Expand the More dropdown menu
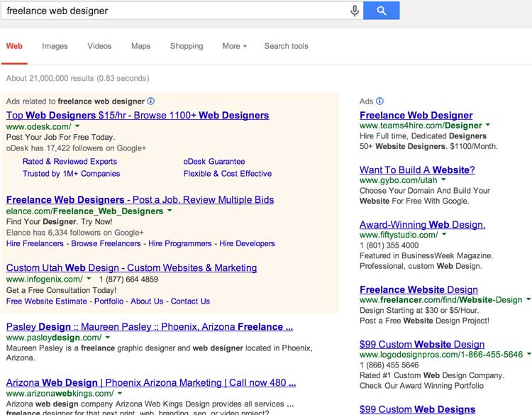The height and width of the screenshot is (415, 532). [234, 46]
